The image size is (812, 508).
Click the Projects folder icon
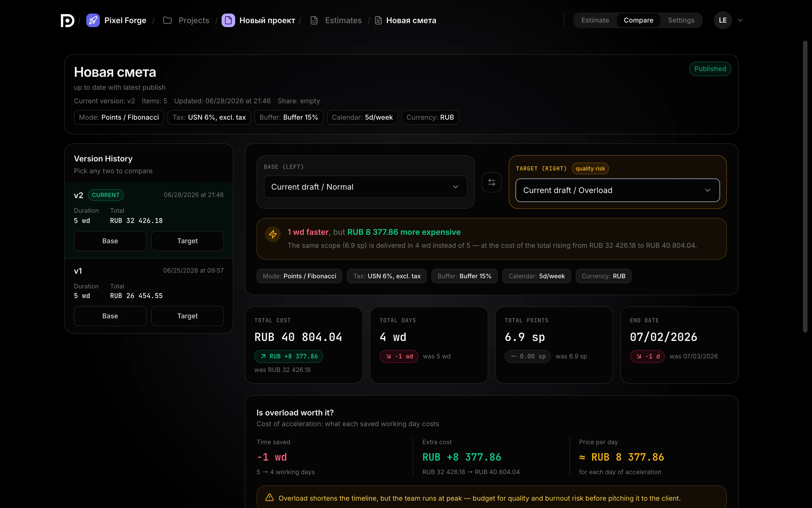tap(167, 21)
